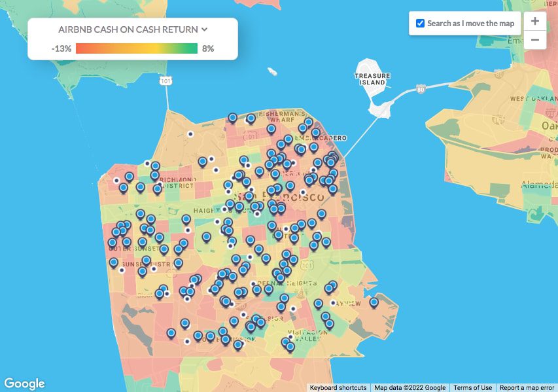Open the Terms of Use link
The height and width of the screenshot is (392, 558).
[x=472, y=387]
